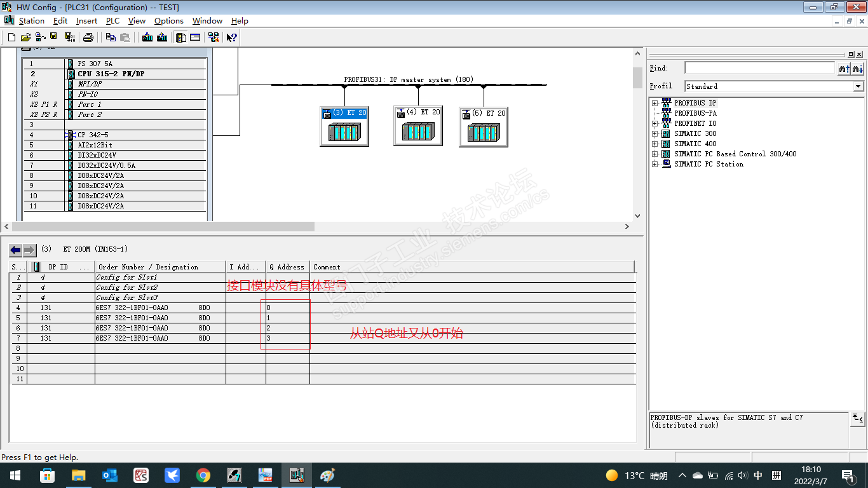Click the Save and Compile toolbar icon
This screenshot has width=868, height=488.
pos(69,37)
